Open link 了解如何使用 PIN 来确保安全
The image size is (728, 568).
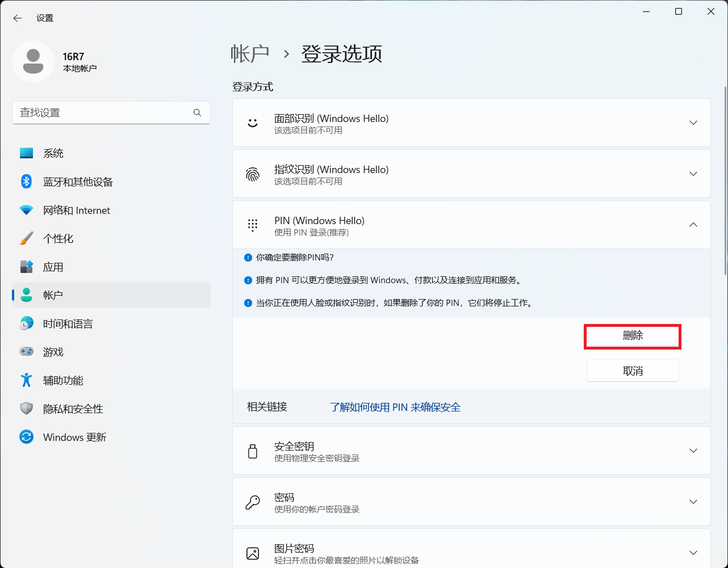click(x=395, y=407)
